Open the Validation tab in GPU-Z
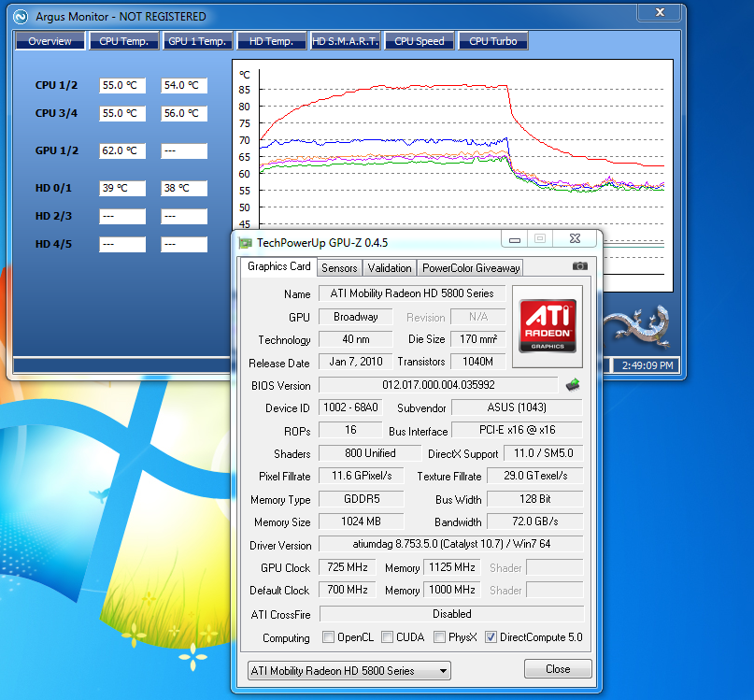Screen dimensions: 754x700 [390, 268]
